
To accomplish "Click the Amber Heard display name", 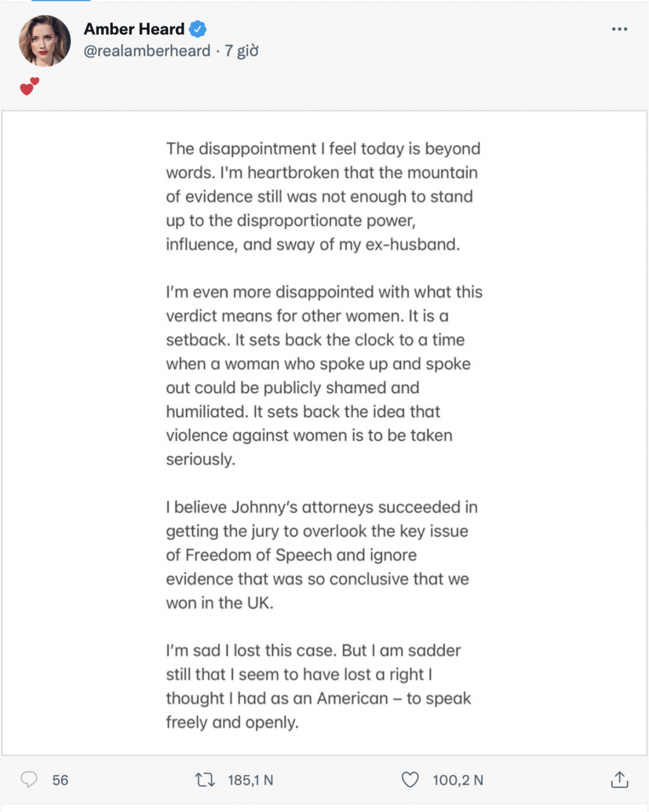I will (134, 29).
